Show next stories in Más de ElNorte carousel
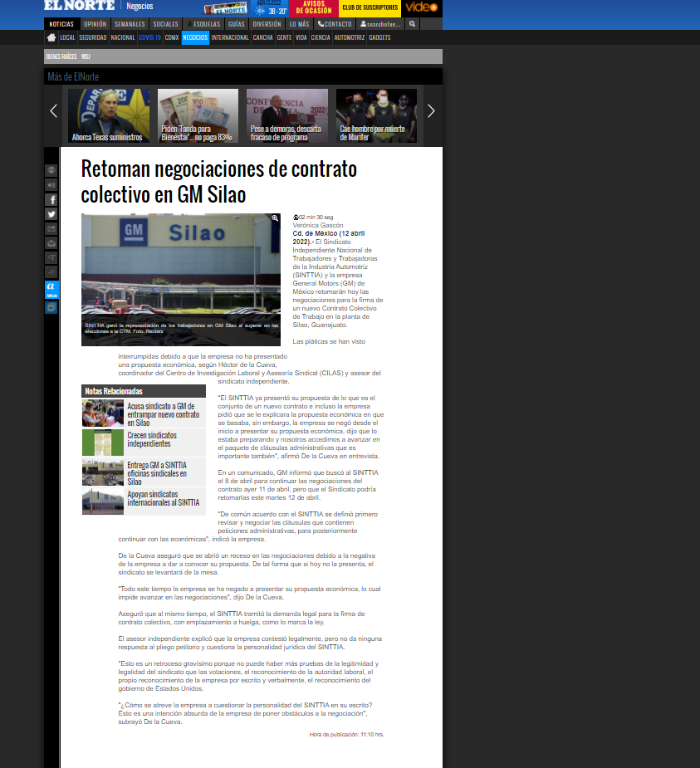Screen dimensions: 700x768 pos(431,111)
